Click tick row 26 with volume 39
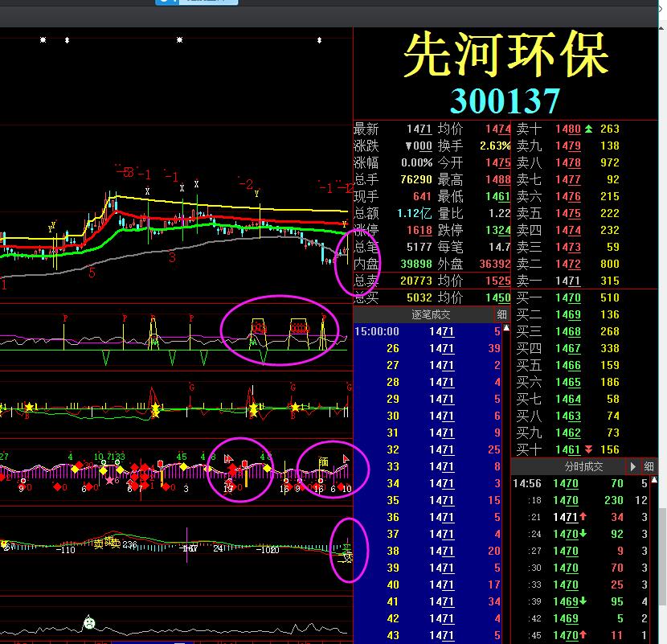The width and height of the screenshot is (667, 644). click(428, 348)
